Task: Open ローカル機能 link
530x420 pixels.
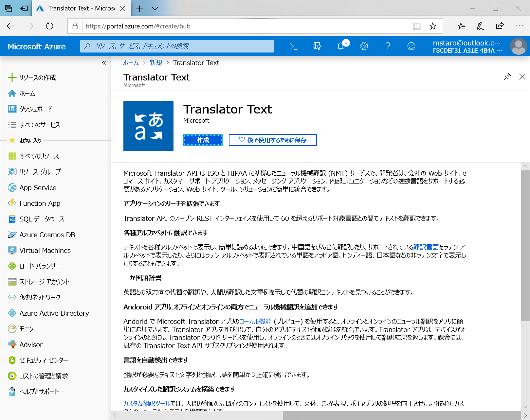Action: click(255, 321)
